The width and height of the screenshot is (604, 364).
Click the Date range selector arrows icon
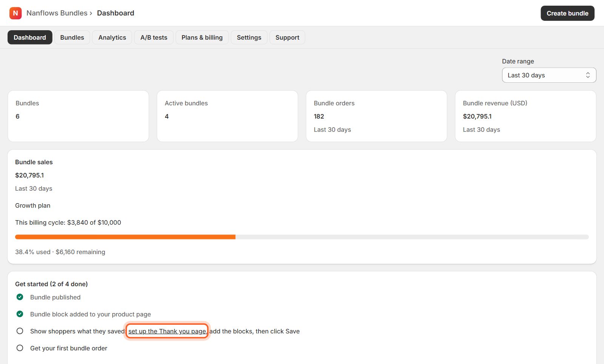(588, 75)
